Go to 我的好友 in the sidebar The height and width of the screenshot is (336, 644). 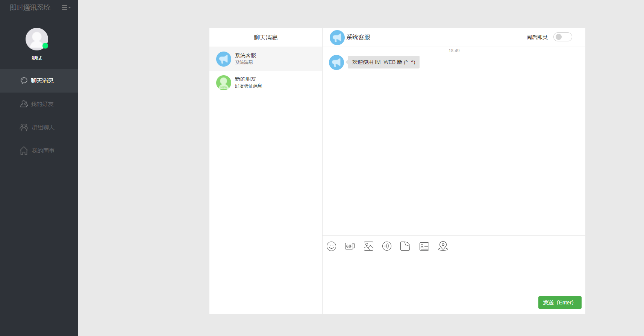pyautogui.click(x=39, y=104)
